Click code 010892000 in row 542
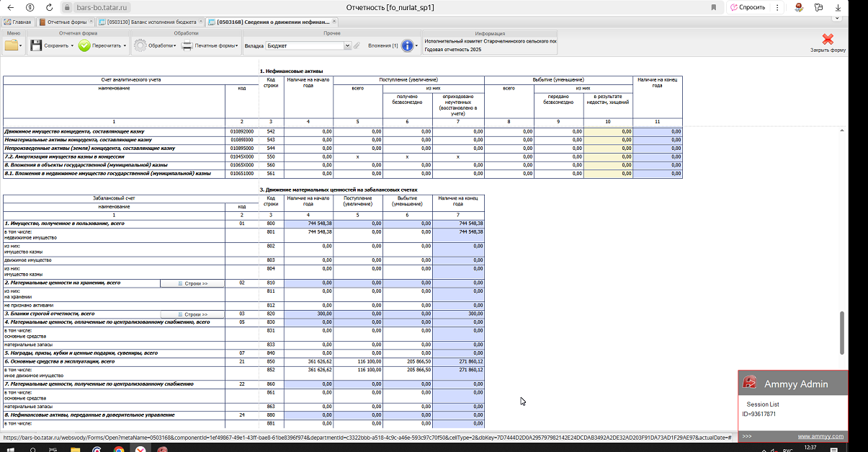The width and height of the screenshot is (868, 452). click(x=241, y=132)
